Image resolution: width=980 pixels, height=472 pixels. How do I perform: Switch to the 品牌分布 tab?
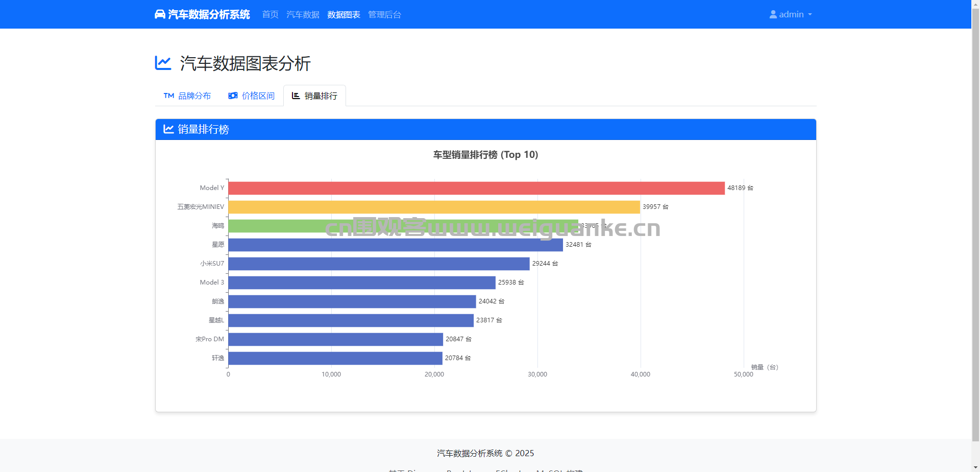pos(187,96)
